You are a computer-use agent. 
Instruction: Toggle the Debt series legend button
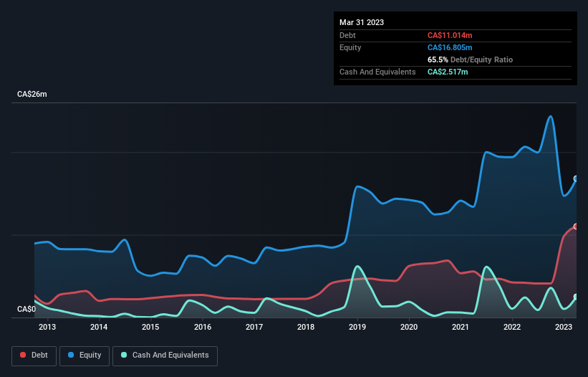click(x=34, y=355)
